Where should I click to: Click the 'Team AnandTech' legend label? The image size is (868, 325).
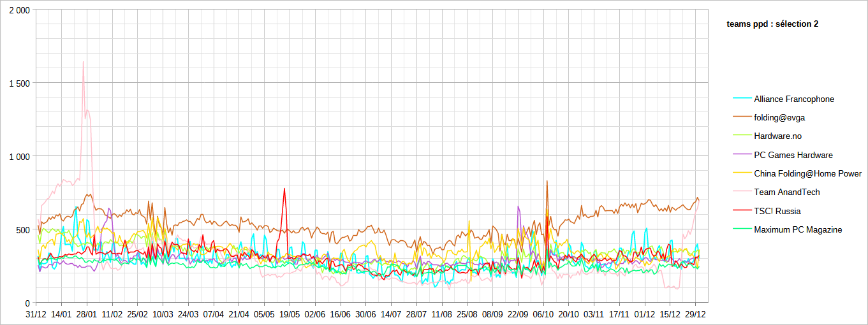(786, 192)
